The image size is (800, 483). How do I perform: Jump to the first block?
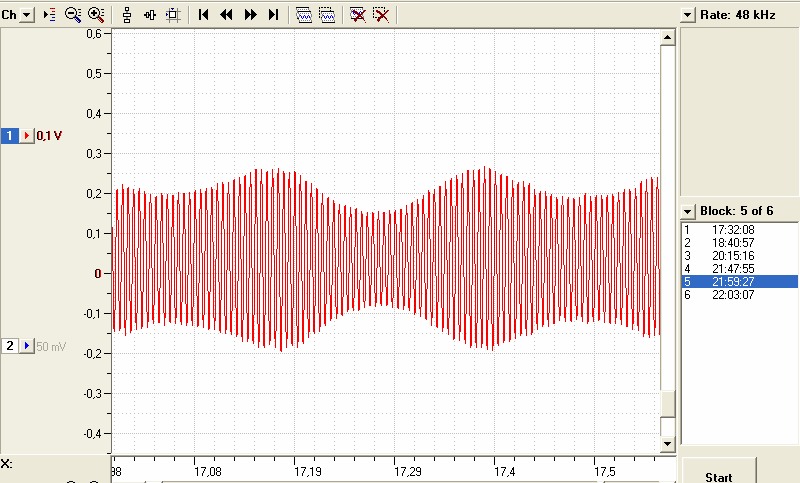[x=203, y=15]
